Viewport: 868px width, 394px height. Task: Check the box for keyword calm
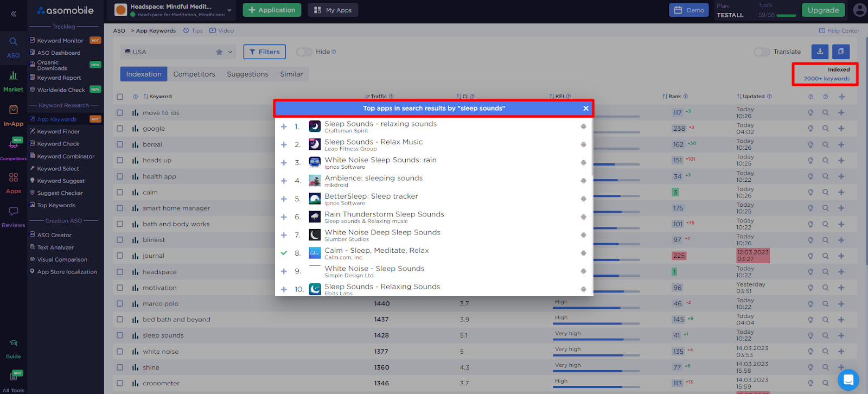(x=120, y=192)
